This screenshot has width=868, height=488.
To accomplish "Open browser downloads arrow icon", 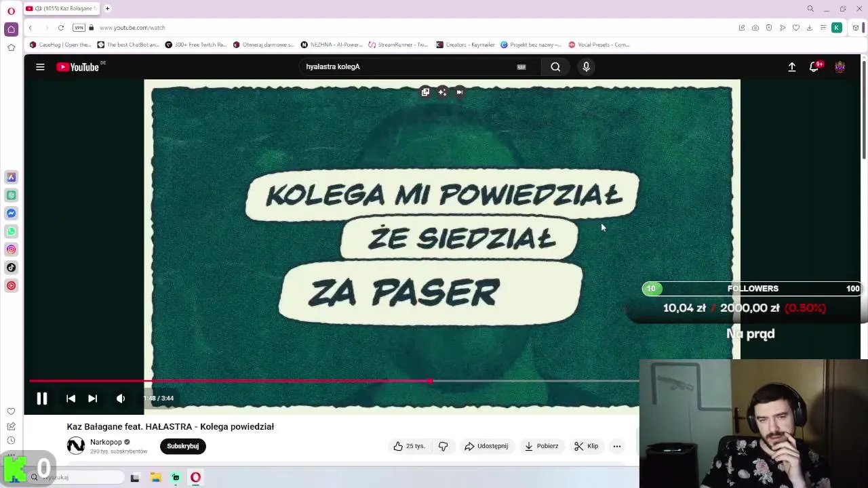I will pos(810,28).
